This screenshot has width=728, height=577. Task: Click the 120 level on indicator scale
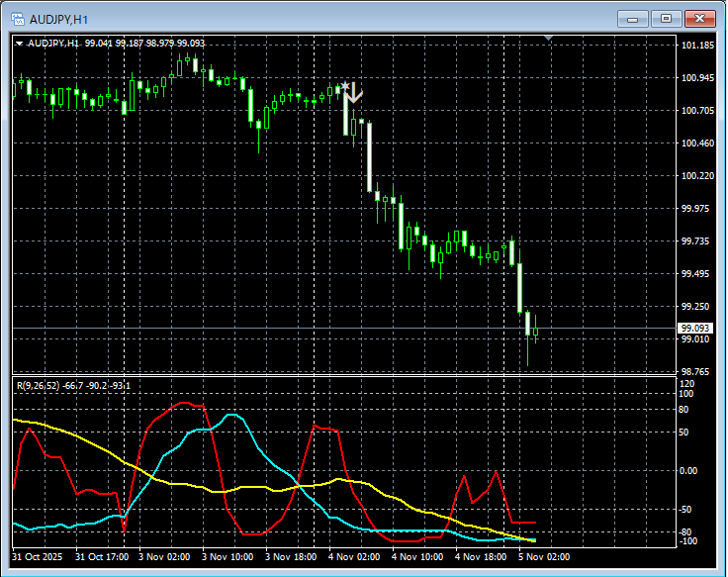coord(688,384)
